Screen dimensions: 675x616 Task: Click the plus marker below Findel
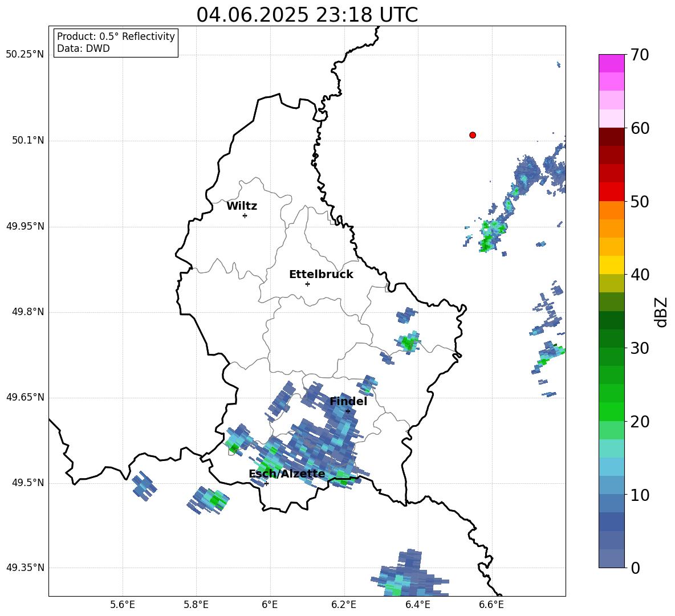348,411
